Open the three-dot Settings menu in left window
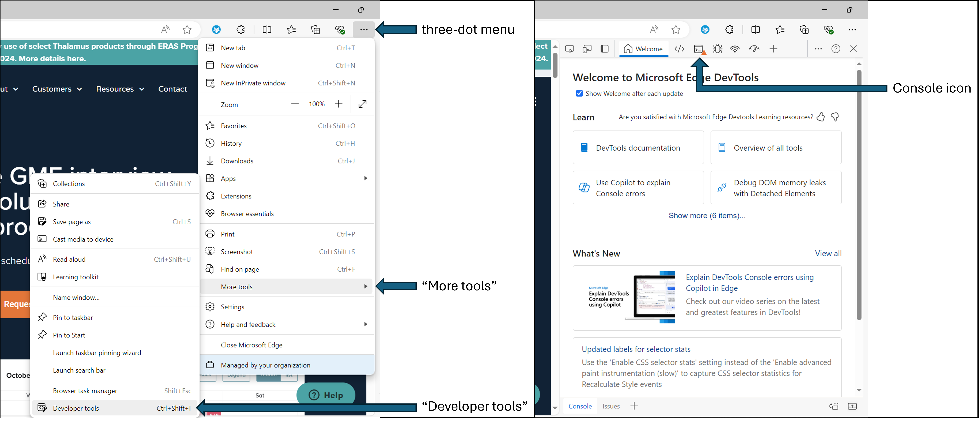 tap(364, 29)
